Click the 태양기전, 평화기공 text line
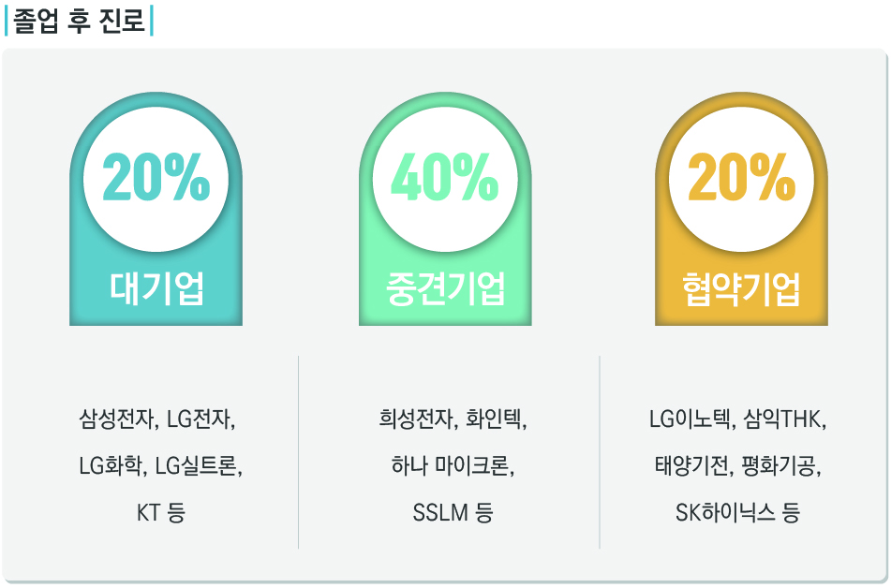Viewport: 891px width, 588px height. click(737, 466)
